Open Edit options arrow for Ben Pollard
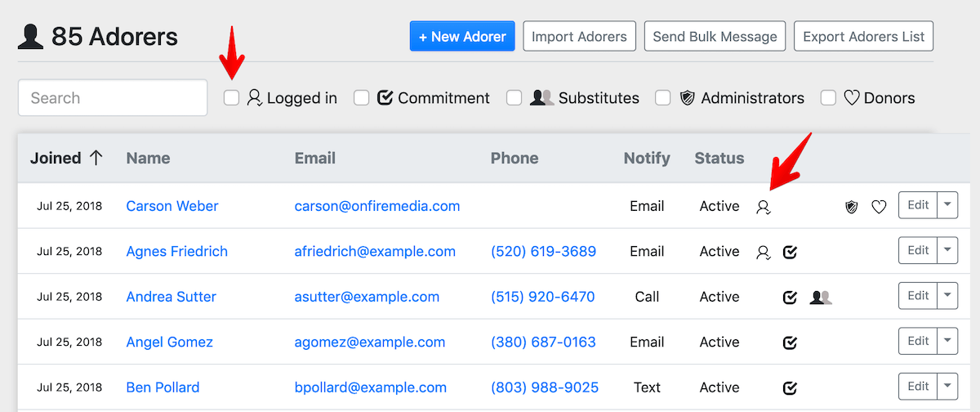The height and width of the screenshot is (412, 980). click(x=947, y=386)
